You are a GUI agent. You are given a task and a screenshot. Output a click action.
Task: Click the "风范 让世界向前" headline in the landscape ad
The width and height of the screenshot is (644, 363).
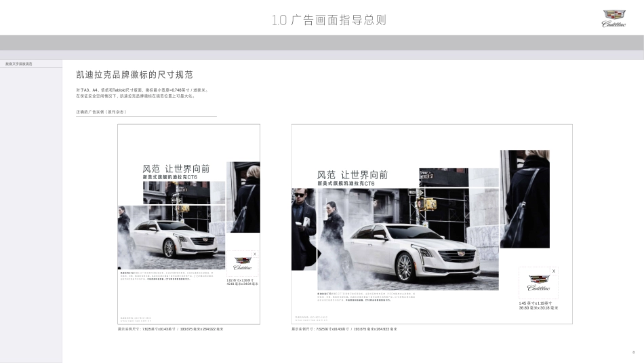pyautogui.click(x=353, y=174)
